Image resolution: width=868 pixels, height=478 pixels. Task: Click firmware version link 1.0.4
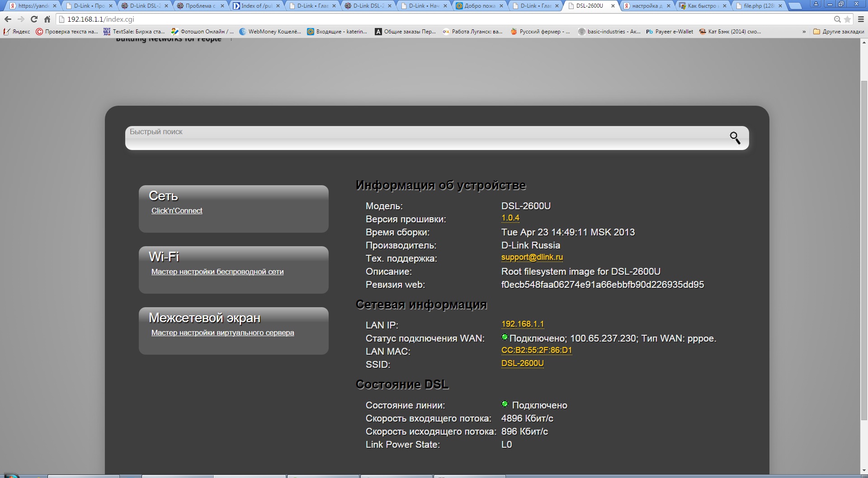[510, 218]
